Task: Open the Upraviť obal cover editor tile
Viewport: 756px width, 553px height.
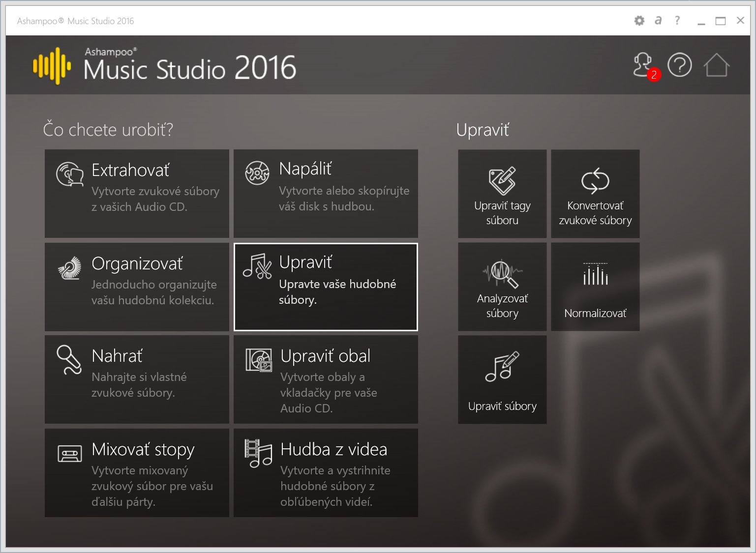Action: [326, 379]
